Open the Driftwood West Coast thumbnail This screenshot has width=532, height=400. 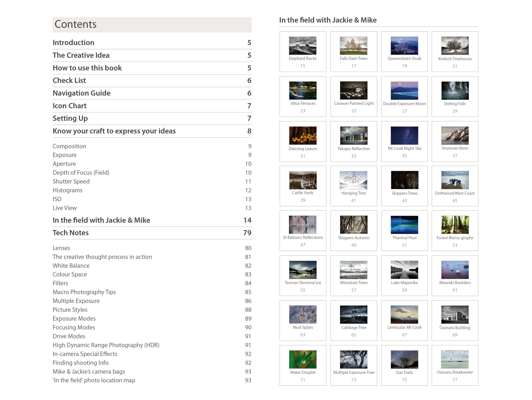(x=455, y=180)
